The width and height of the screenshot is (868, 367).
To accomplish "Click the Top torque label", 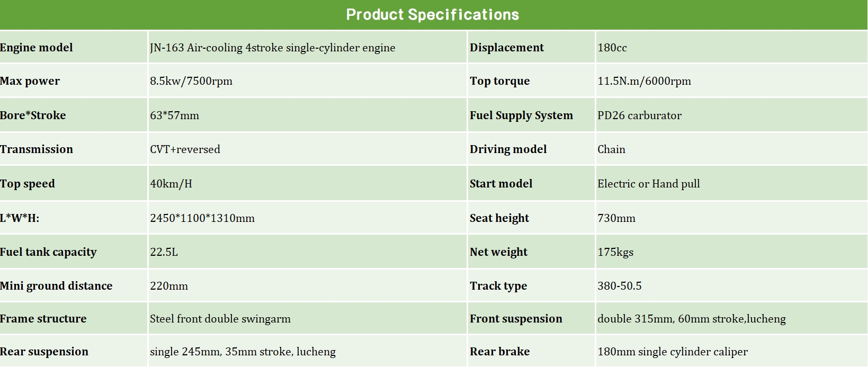I will click(x=499, y=81).
